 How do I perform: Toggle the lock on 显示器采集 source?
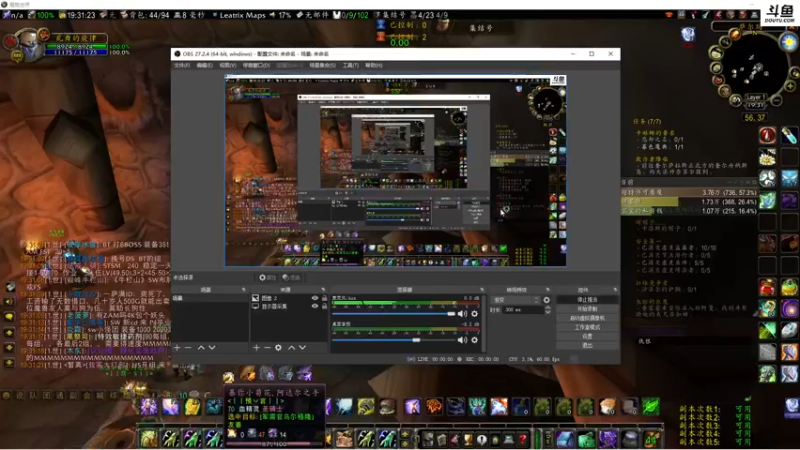click(324, 306)
